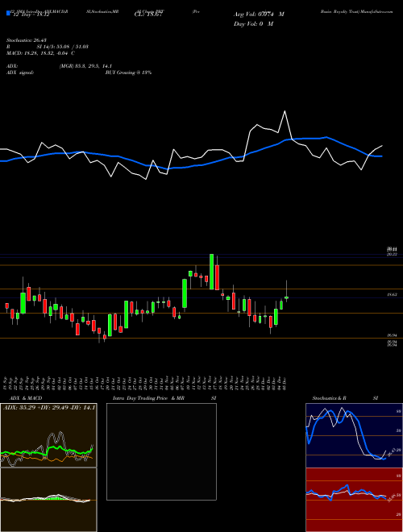
Task: Click the Stochastics & RSI title
Action: (x=345, y=398)
